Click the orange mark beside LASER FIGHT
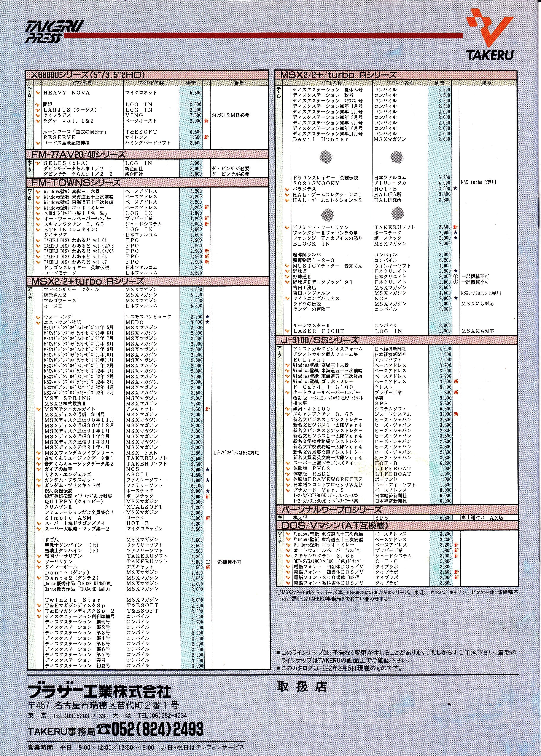Image resolution: width=541 pixels, height=756 pixels. click(x=287, y=331)
